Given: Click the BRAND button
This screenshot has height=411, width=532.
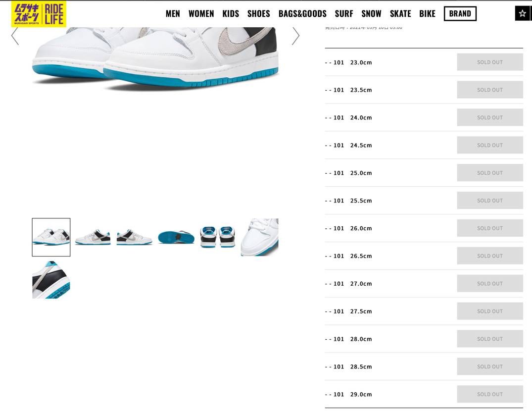Looking at the screenshot, I should [x=460, y=13].
